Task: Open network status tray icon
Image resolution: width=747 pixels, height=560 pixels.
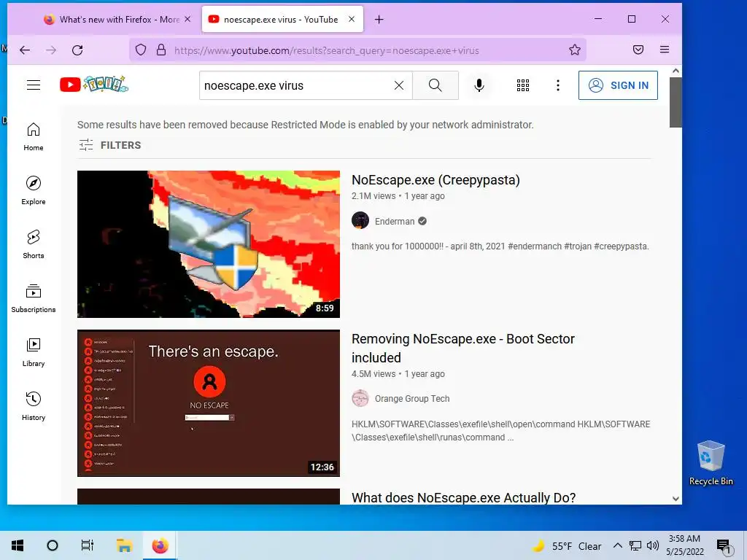Action: [x=635, y=545]
